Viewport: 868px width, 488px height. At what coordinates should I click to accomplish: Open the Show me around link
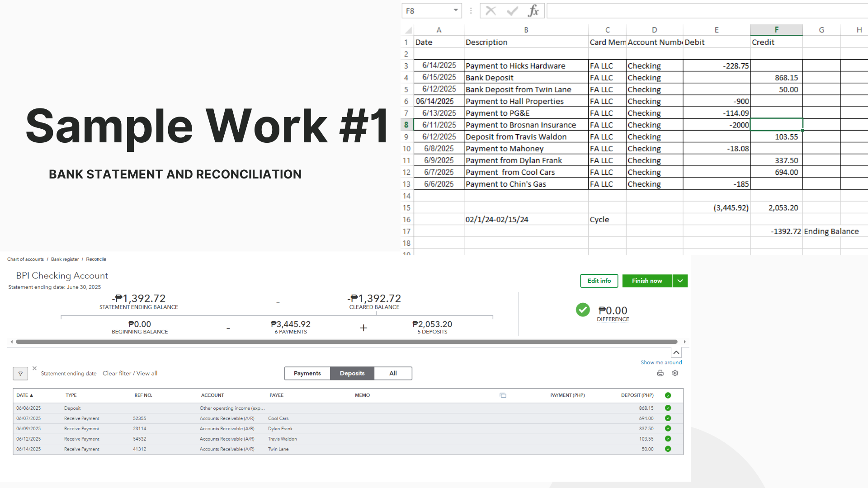pos(661,362)
